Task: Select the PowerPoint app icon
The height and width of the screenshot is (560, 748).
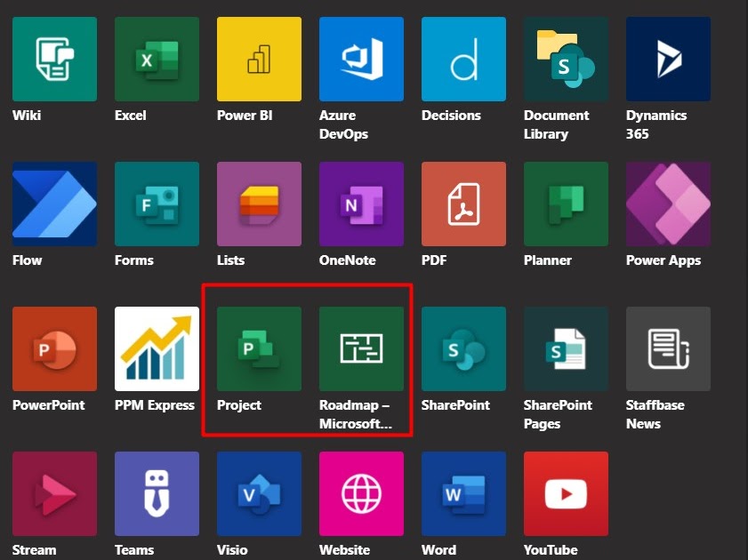Action: tap(54, 348)
